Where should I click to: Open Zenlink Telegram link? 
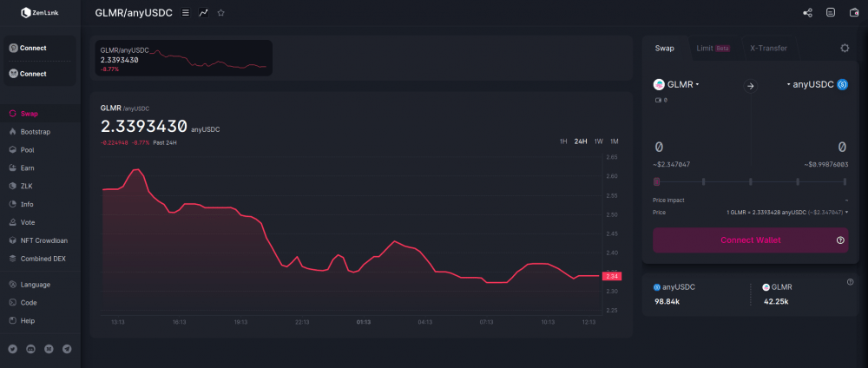pos(67,349)
